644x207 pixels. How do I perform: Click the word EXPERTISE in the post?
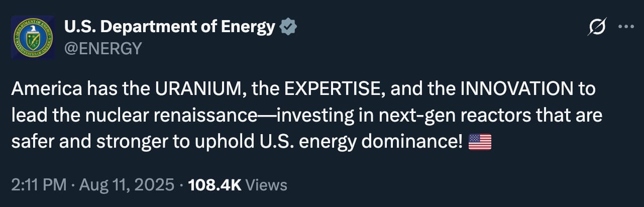(330, 89)
